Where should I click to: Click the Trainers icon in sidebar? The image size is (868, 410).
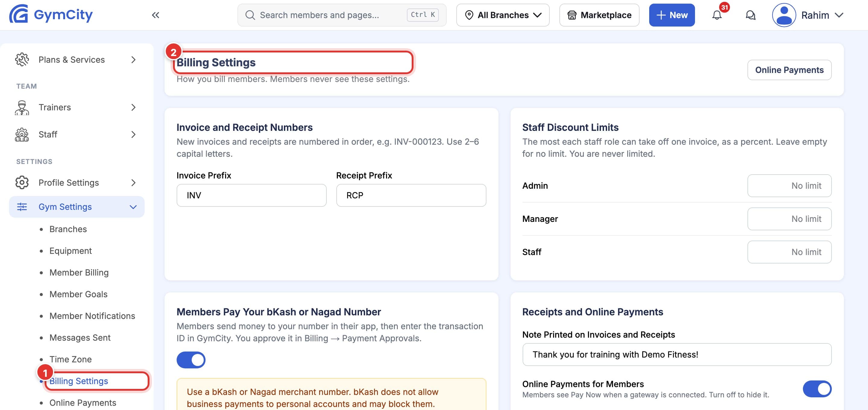pos(22,107)
